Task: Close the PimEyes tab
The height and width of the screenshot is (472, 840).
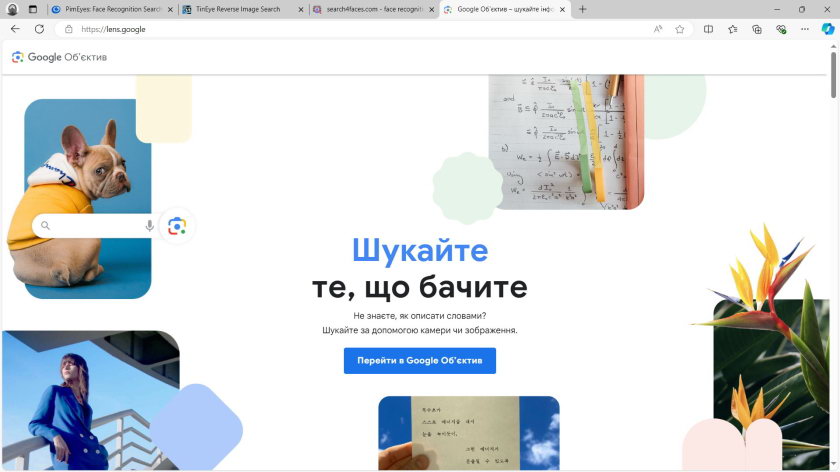Action: [170, 10]
